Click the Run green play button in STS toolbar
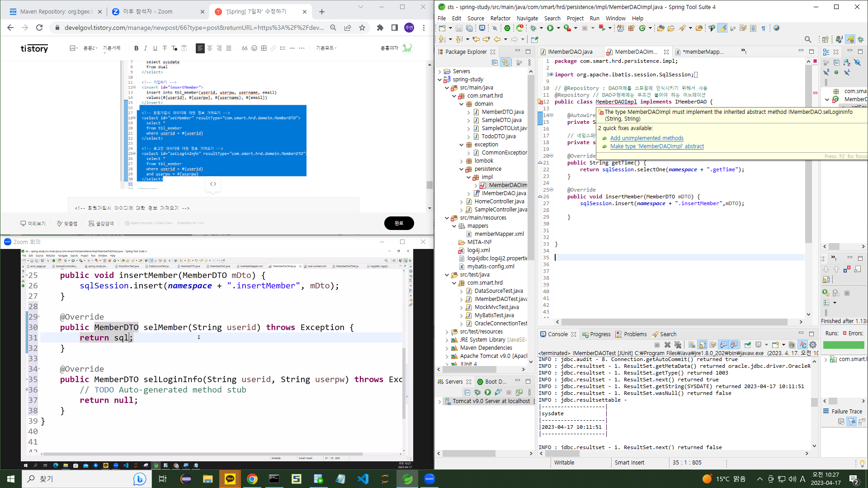The image size is (868, 488). pyautogui.click(x=550, y=28)
